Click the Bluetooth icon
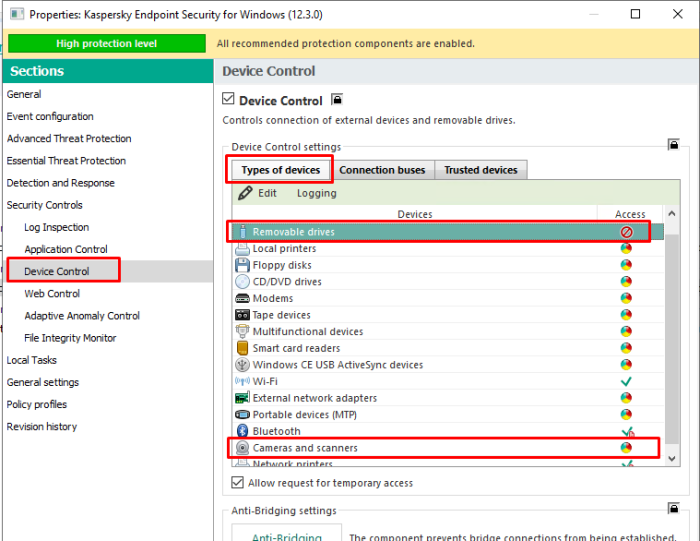The height and width of the screenshot is (541, 700). [242, 431]
